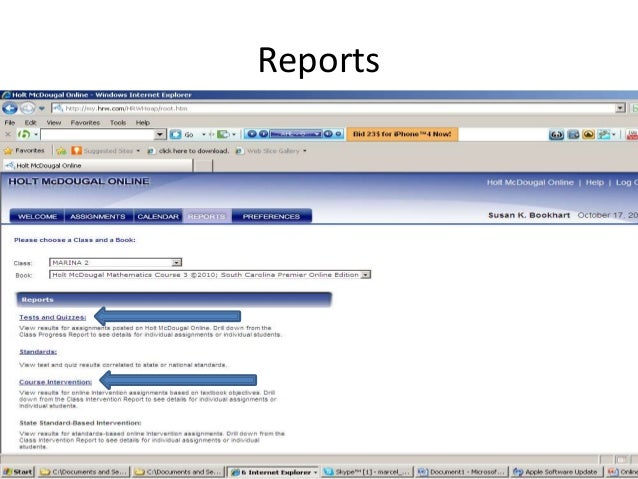
Task: Switch to Internet Explorer taskbar group
Action: click(273, 472)
